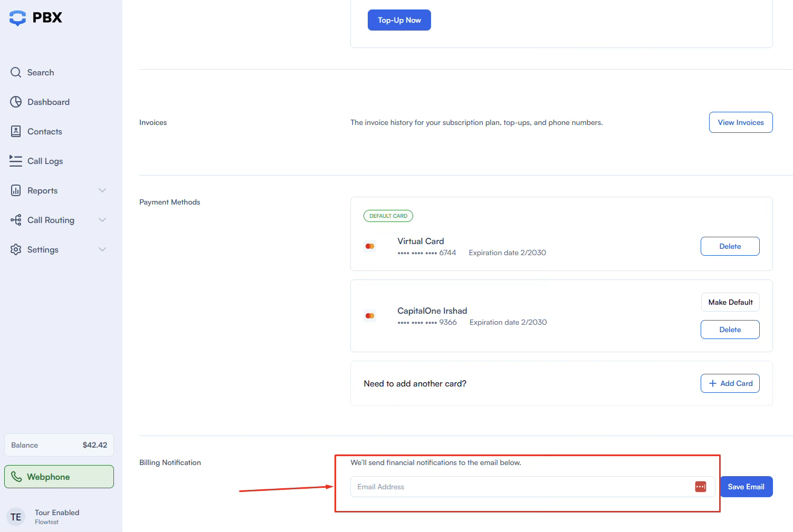The width and height of the screenshot is (793, 532).
Task: Expand the Settings chevron
Action: point(102,249)
